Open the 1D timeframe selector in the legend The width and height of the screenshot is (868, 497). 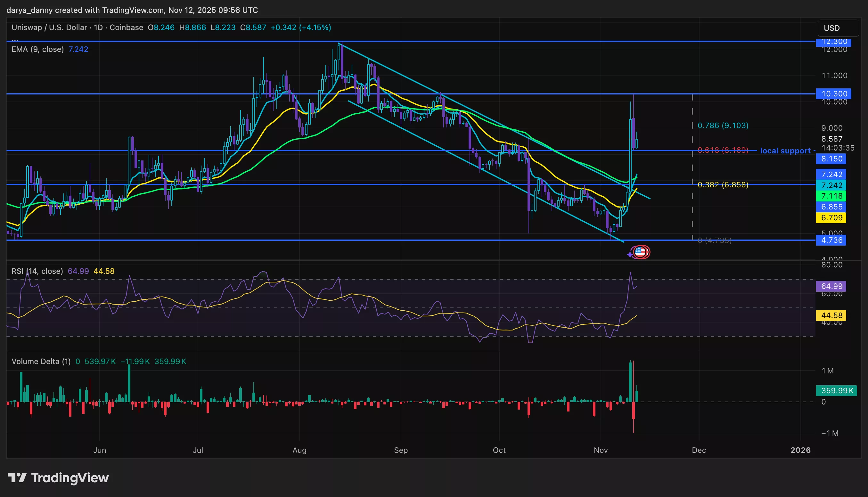(x=98, y=28)
